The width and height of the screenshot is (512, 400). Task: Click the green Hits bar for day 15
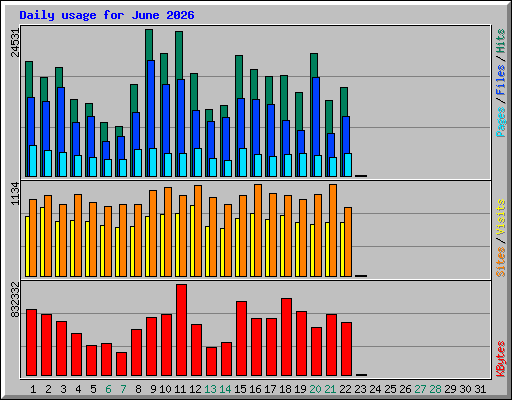point(239,77)
